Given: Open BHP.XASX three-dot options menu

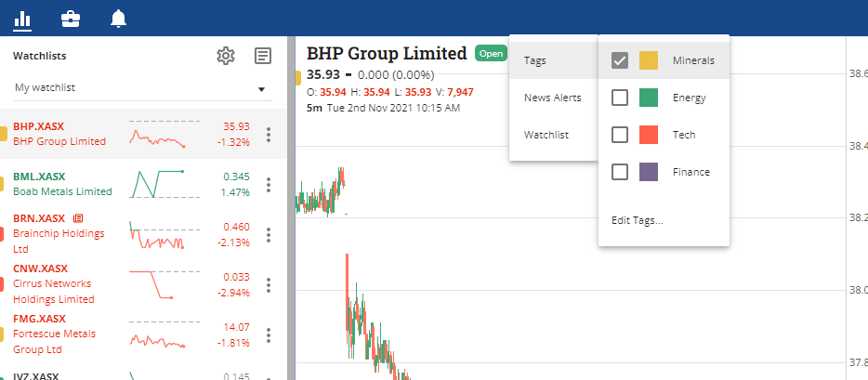Looking at the screenshot, I should (x=269, y=135).
